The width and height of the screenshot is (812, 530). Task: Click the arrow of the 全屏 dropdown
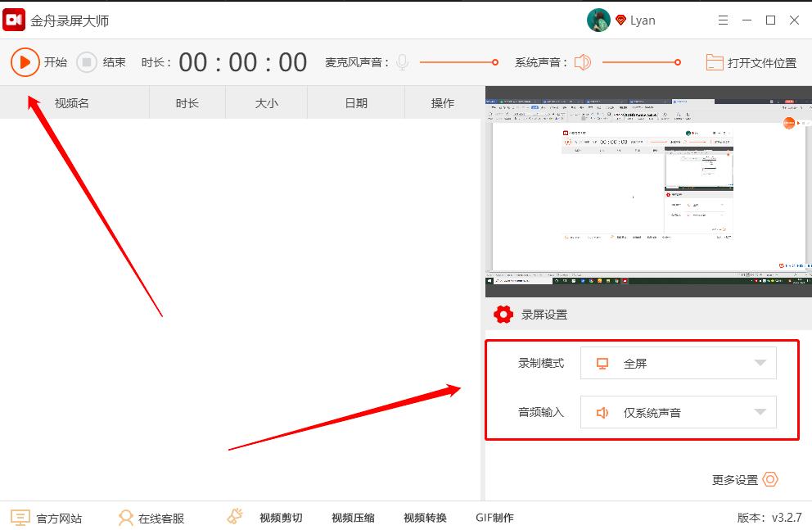pyautogui.click(x=760, y=363)
